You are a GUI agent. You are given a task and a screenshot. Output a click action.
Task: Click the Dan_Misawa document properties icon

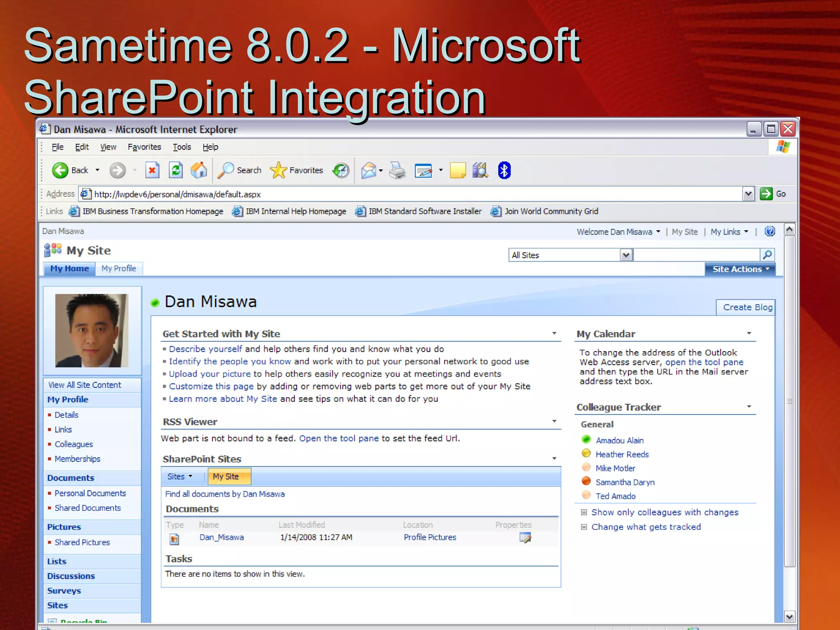pyautogui.click(x=525, y=537)
